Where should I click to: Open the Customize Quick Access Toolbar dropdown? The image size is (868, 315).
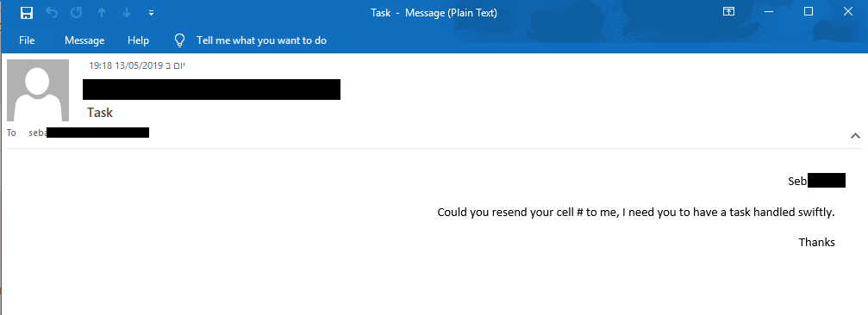(151, 13)
